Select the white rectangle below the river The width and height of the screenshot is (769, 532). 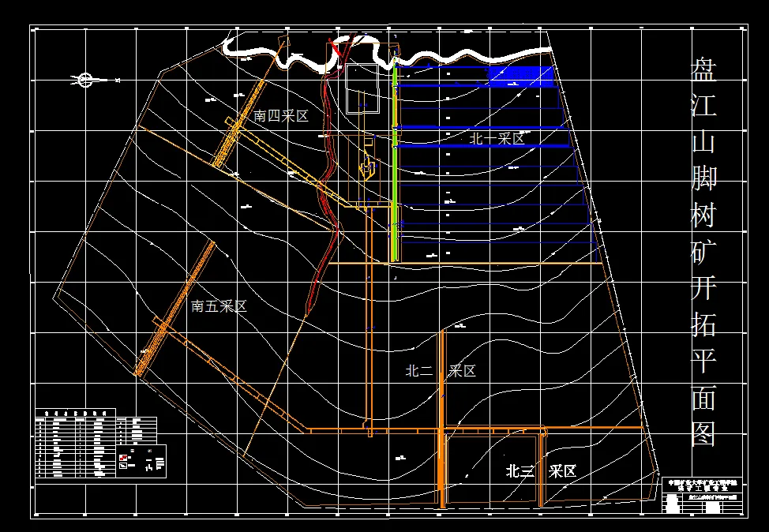[x=362, y=88]
